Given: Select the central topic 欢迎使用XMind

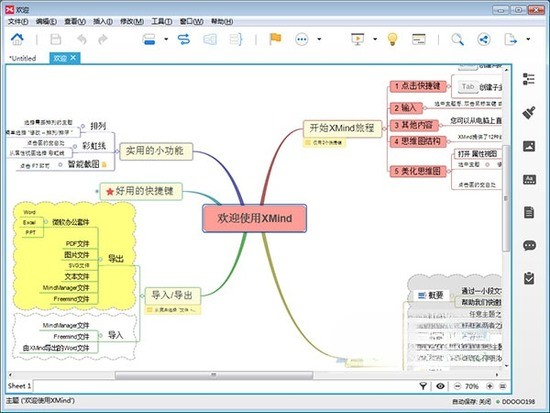Looking at the screenshot, I should click(x=254, y=218).
